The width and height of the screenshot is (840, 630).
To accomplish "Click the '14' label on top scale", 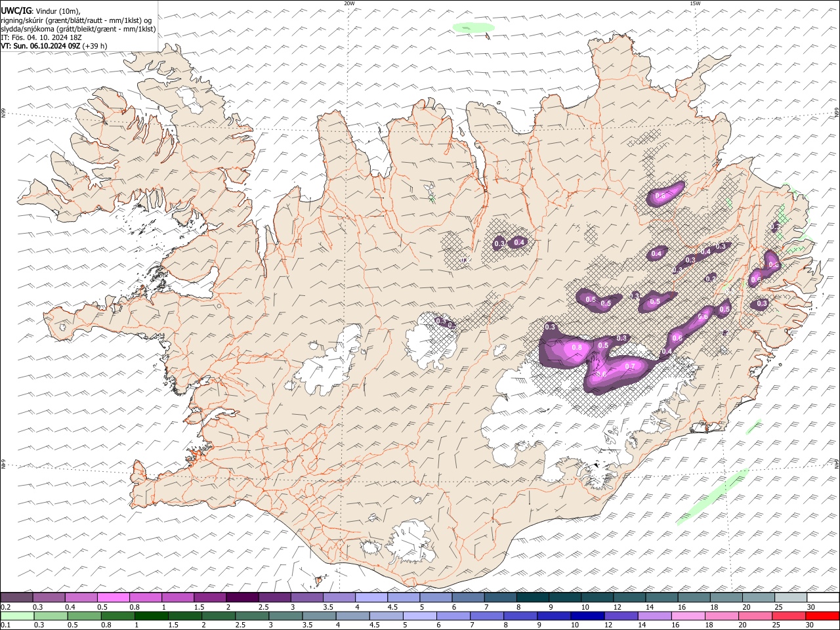I will (650, 607).
